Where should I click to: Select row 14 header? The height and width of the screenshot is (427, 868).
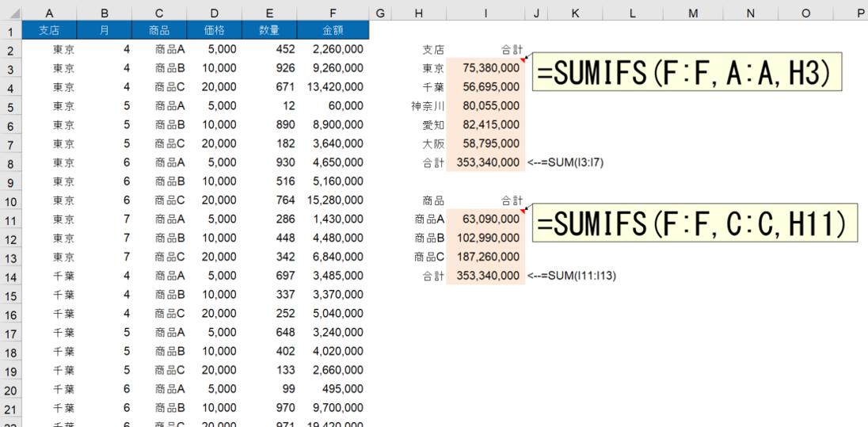[10, 276]
